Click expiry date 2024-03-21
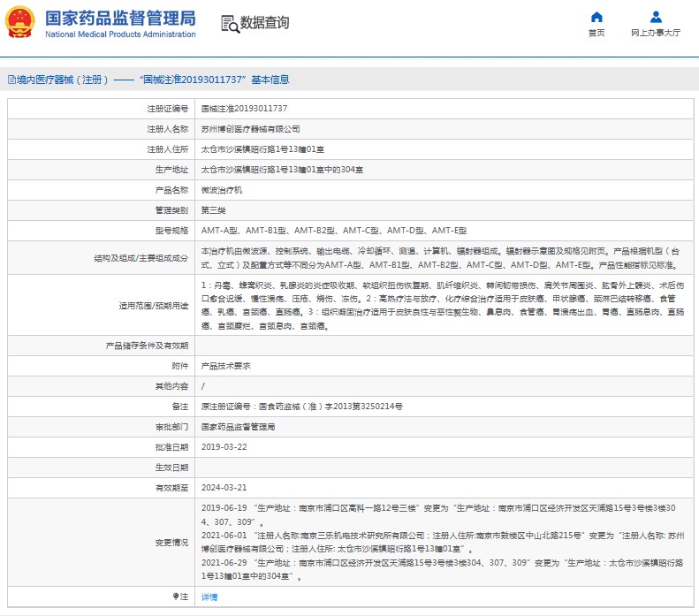The width and height of the screenshot is (699, 616). pyautogui.click(x=224, y=488)
